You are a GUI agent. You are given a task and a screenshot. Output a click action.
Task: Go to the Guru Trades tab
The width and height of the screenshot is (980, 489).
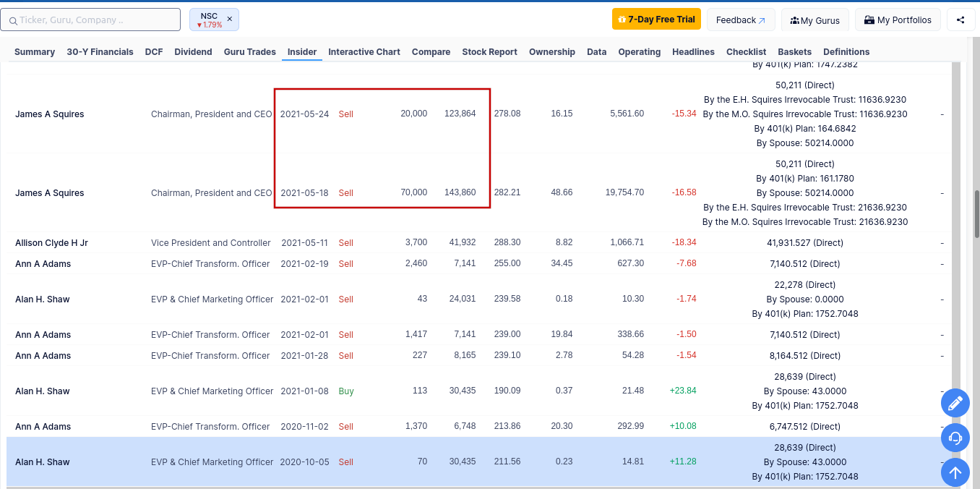pyautogui.click(x=250, y=52)
